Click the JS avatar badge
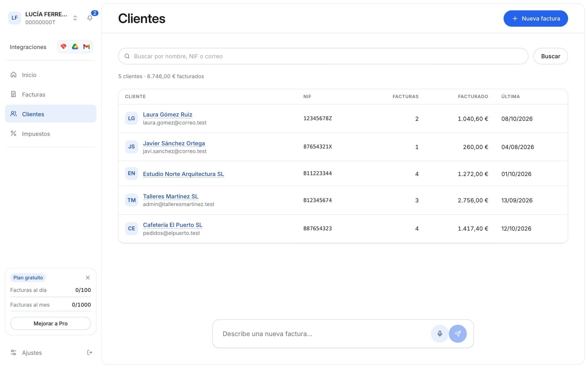Screen dimensions: 588x368 tap(131, 147)
